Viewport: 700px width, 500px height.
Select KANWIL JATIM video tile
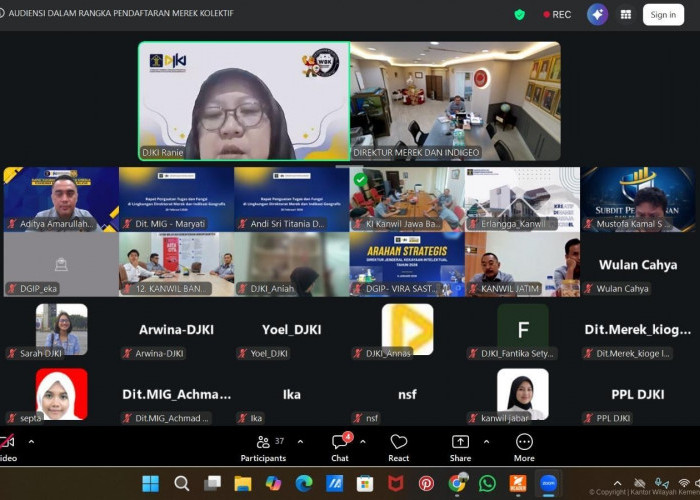pyautogui.click(x=522, y=264)
